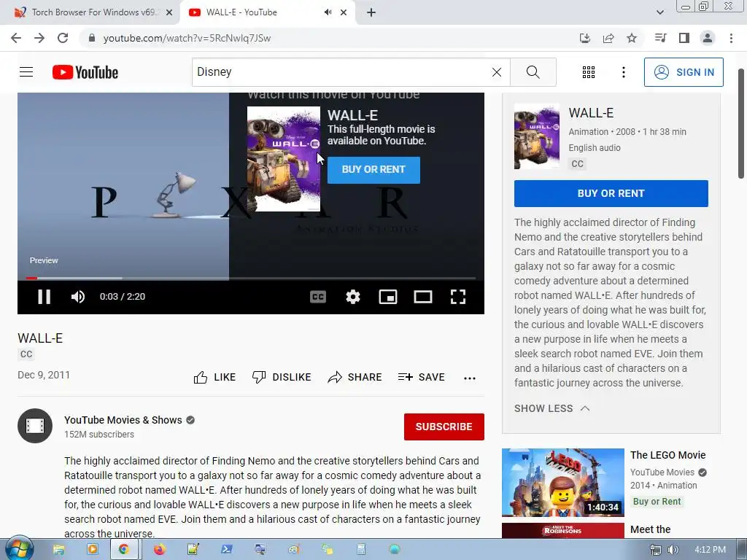The image size is (747, 560).
Task: Share this page from the address bar
Action: pos(608,38)
